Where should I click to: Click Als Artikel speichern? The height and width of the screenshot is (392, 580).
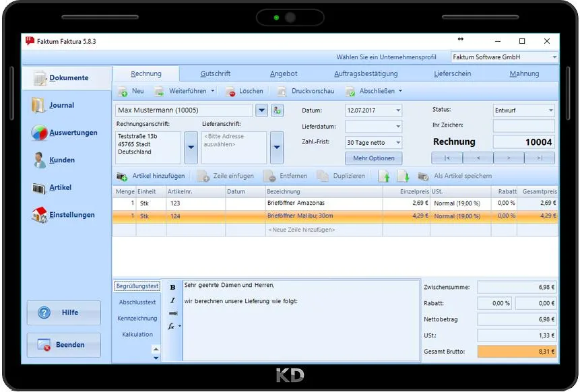click(455, 176)
